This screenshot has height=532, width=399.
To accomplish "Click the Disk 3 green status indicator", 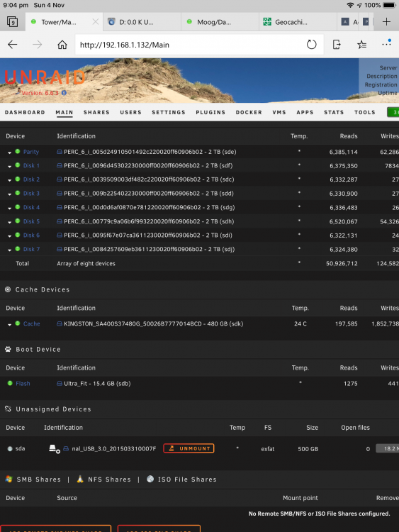I will click(17, 193).
